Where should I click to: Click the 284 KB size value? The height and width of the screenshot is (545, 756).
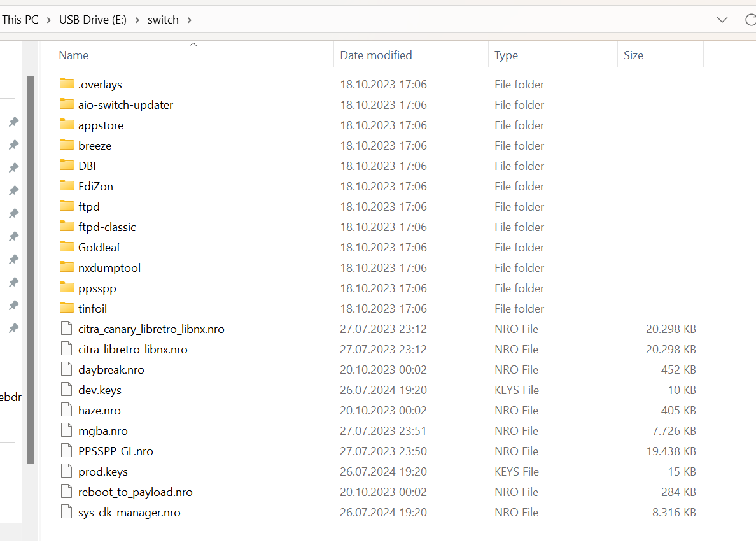click(x=678, y=492)
